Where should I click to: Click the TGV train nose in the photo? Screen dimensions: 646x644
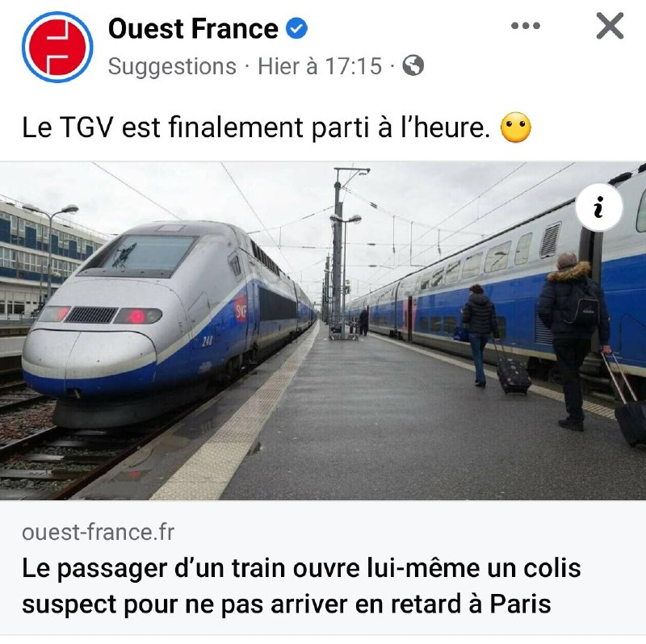pyautogui.click(x=89, y=358)
